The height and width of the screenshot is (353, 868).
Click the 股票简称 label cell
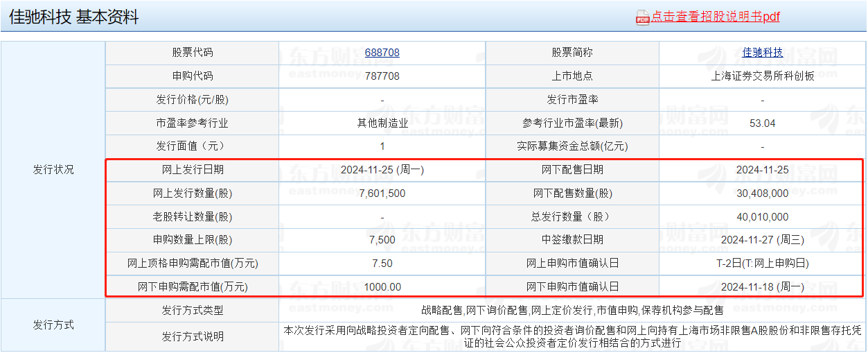572,53
